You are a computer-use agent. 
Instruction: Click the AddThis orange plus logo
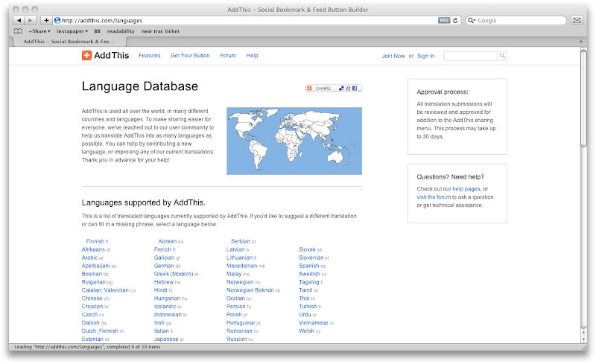click(86, 56)
